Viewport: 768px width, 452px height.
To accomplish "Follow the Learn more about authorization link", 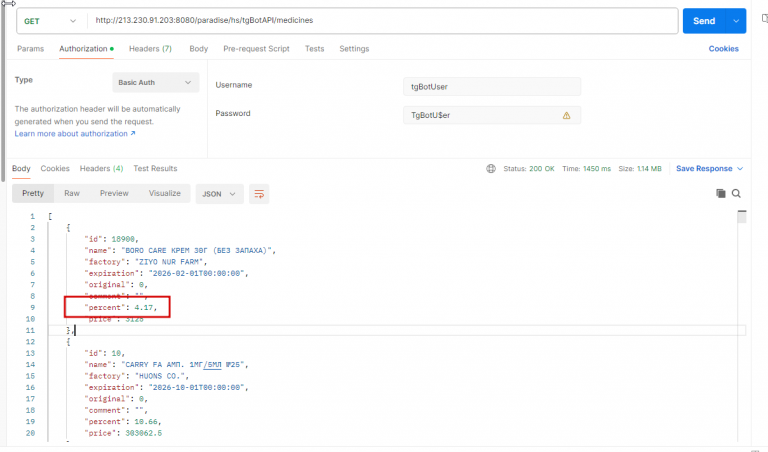I will click(75, 134).
